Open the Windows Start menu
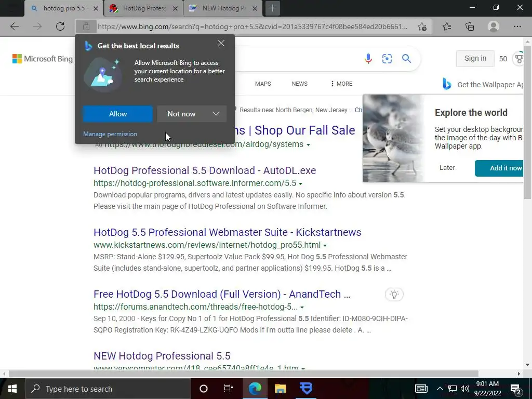This screenshot has height=399, width=532. pyautogui.click(x=12, y=389)
